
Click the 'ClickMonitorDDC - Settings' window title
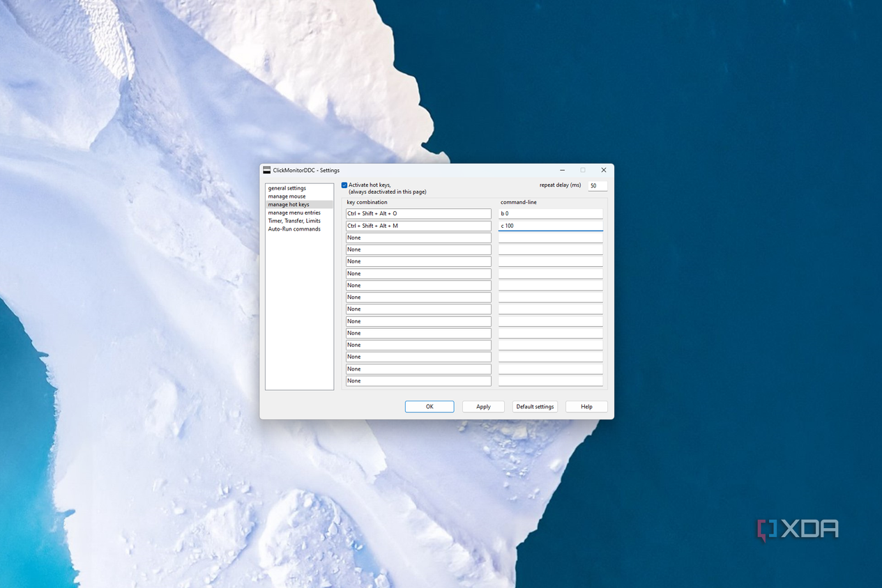306,170
